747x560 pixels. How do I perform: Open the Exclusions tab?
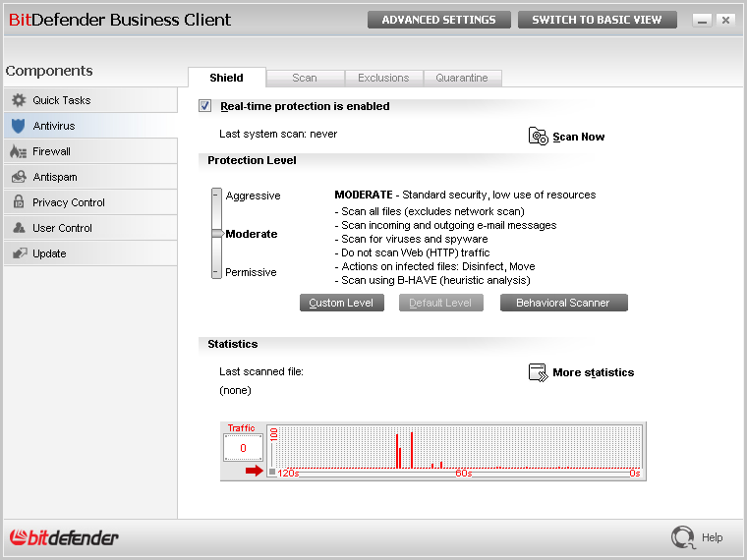pyautogui.click(x=383, y=78)
